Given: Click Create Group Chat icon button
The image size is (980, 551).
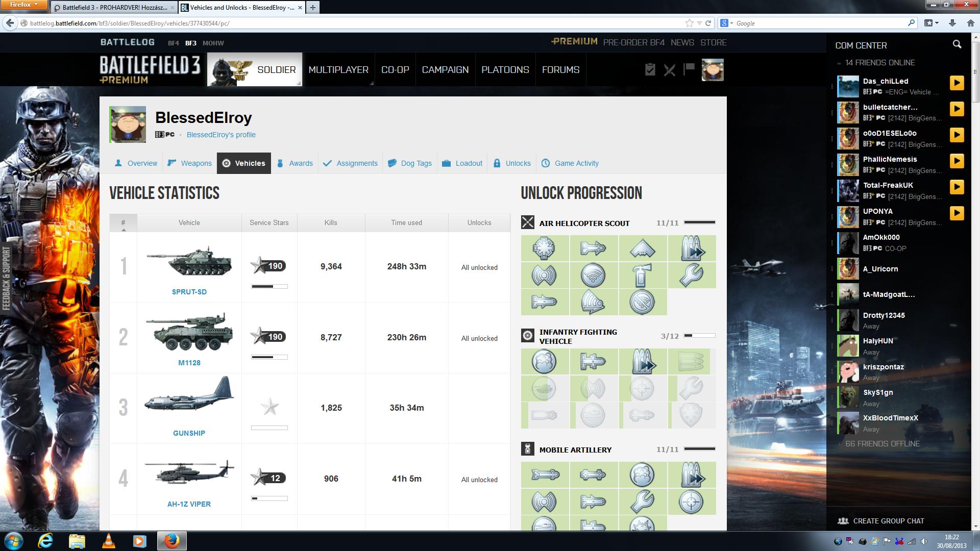Looking at the screenshot, I should click(x=843, y=521).
